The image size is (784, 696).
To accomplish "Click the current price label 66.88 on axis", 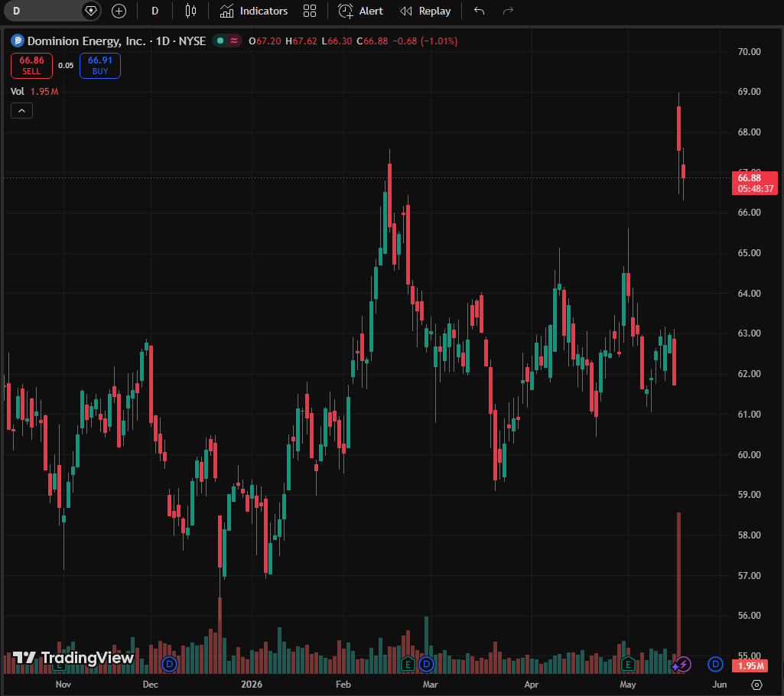I will pyautogui.click(x=754, y=183).
